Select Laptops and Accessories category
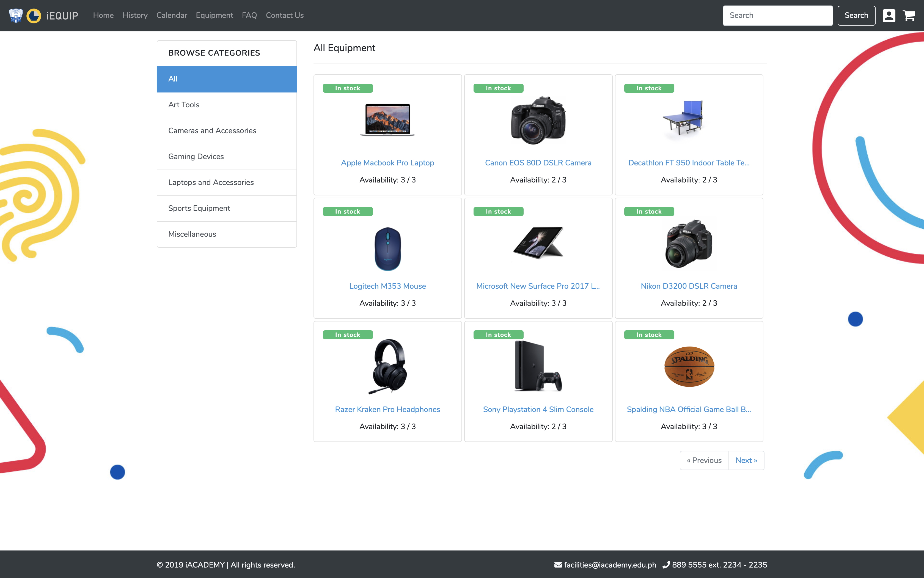The width and height of the screenshot is (924, 578). (227, 183)
